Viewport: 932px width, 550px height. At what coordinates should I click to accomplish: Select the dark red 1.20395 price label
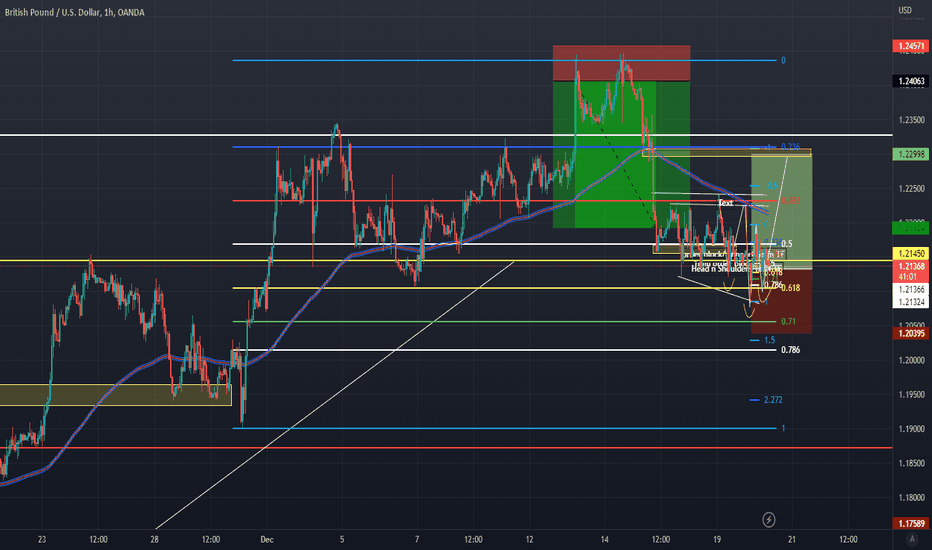click(x=911, y=334)
